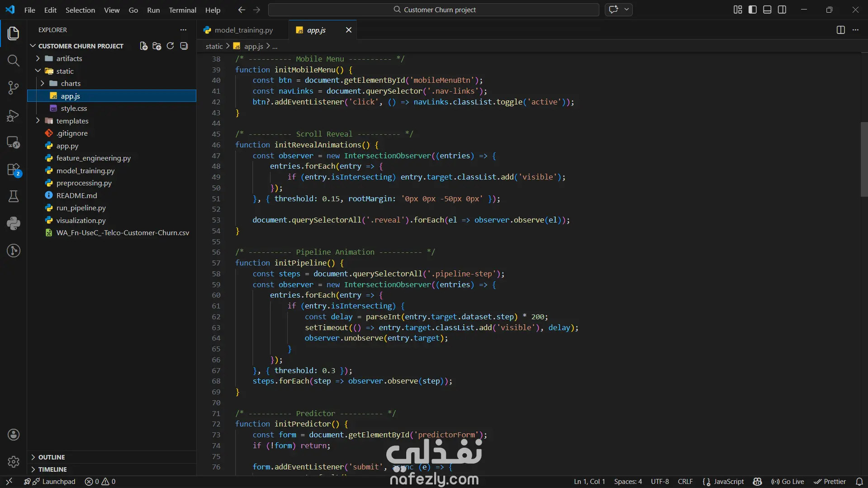Open the Testing flask view
The height and width of the screenshot is (488, 868).
click(14, 196)
